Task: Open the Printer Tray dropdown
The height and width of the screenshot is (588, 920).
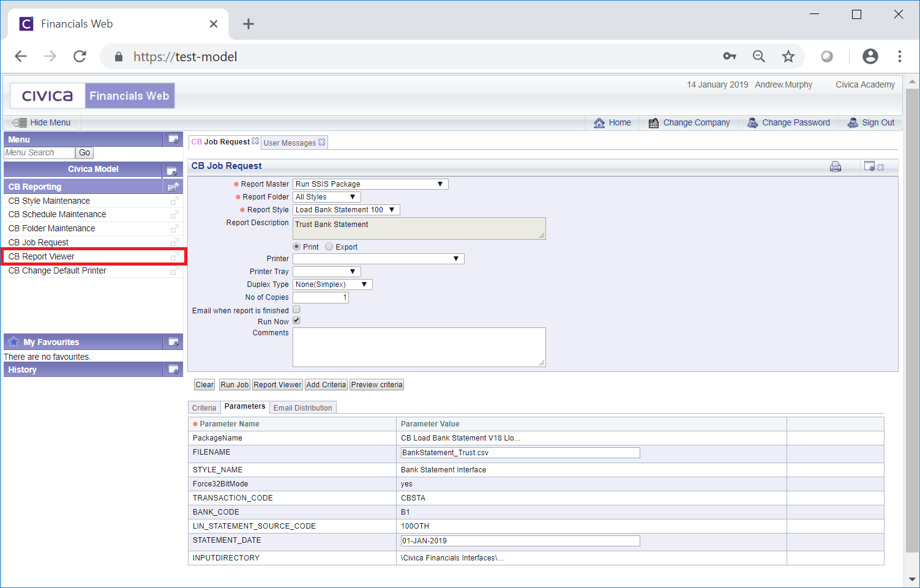Action: coord(327,272)
